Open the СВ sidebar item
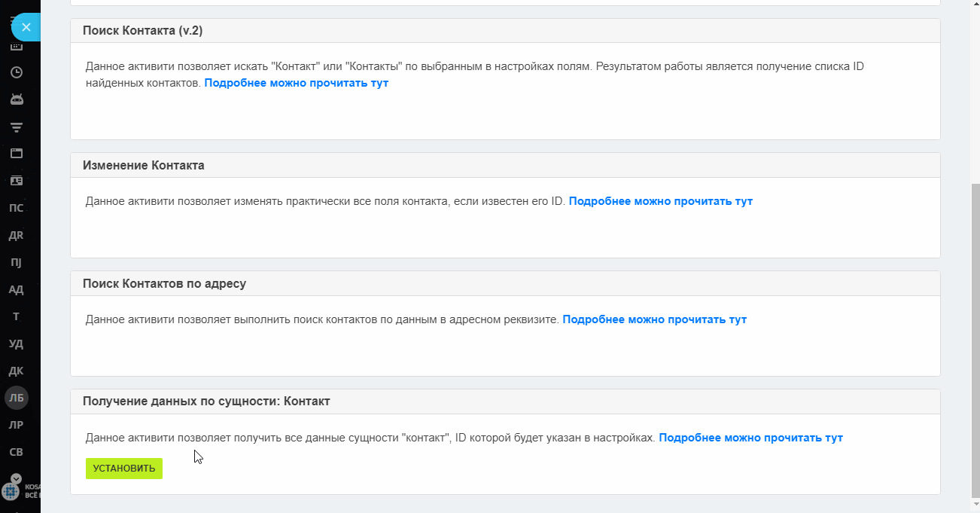The width and height of the screenshot is (980, 513). point(16,452)
